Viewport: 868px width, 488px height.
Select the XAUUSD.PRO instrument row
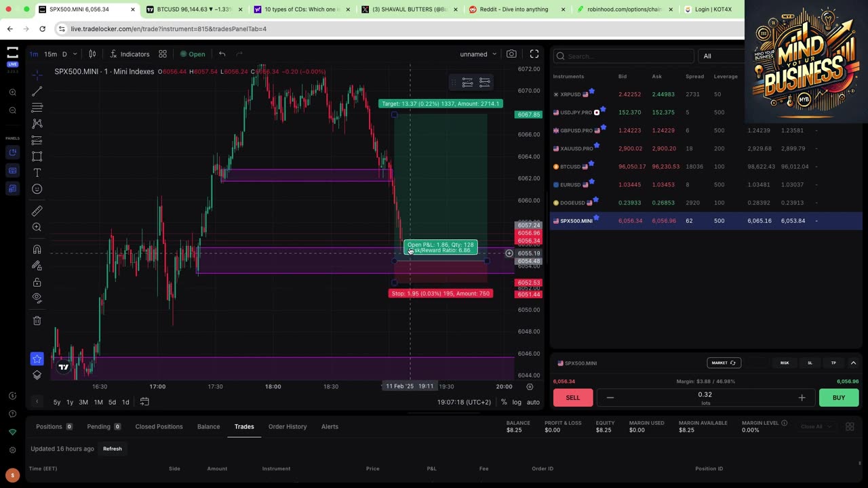click(706, 148)
